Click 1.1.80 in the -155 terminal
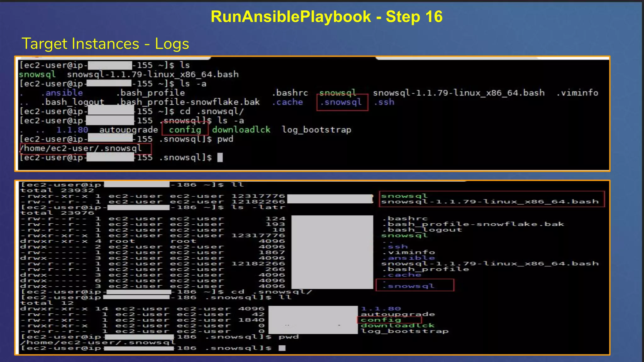This screenshot has height=362, width=644. click(x=72, y=130)
